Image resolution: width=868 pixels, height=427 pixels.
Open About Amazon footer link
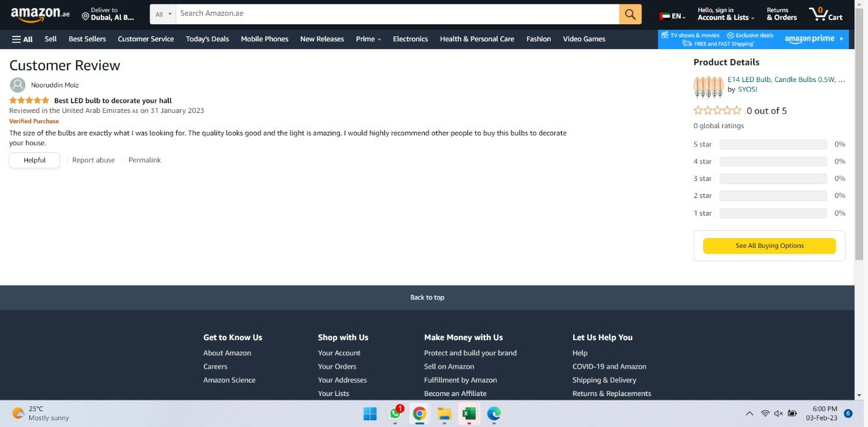(227, 353)
